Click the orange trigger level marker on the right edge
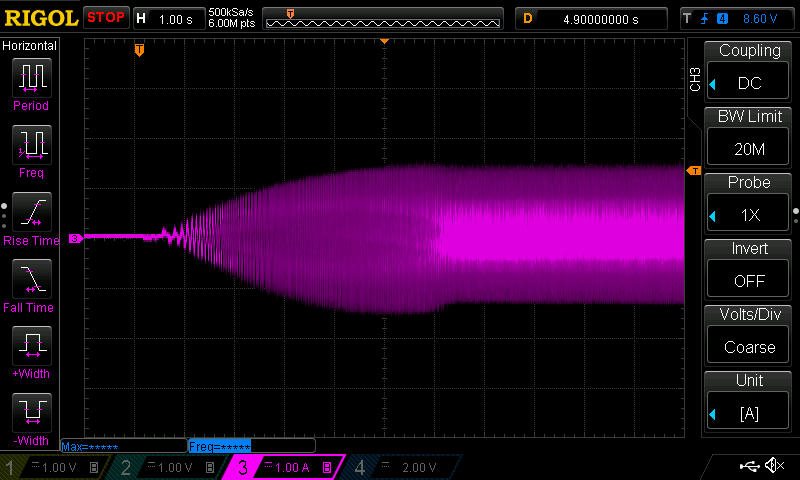800x480 pixels. pyautogui.click(x=694, y=171)
